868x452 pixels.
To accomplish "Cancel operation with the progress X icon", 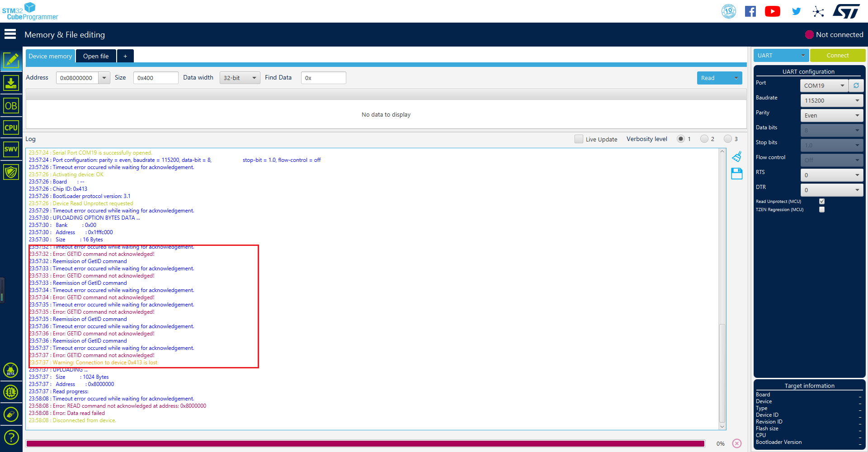I will 737,443.
